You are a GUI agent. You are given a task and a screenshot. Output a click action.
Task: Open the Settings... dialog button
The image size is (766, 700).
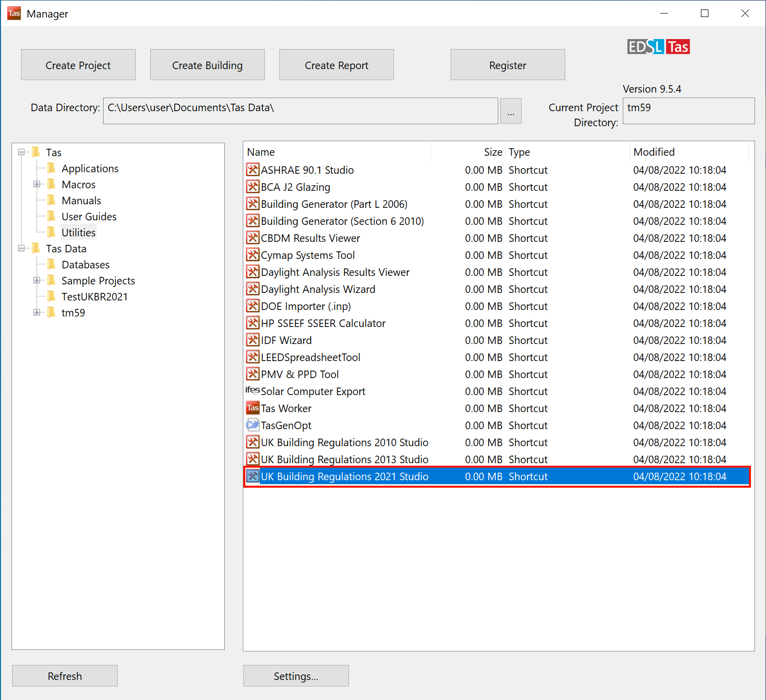coord(296,676)
